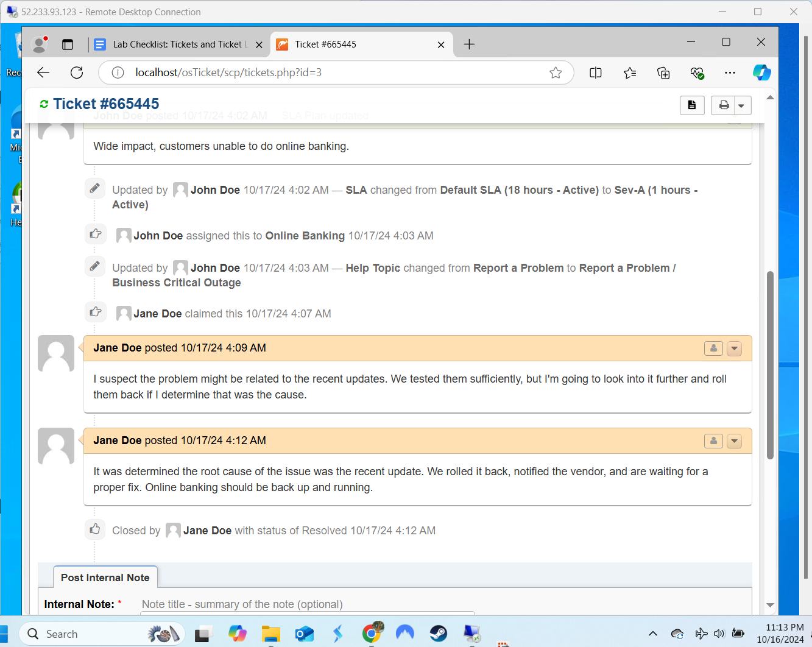Click the Windows taskbar Search box

(102, 634)
